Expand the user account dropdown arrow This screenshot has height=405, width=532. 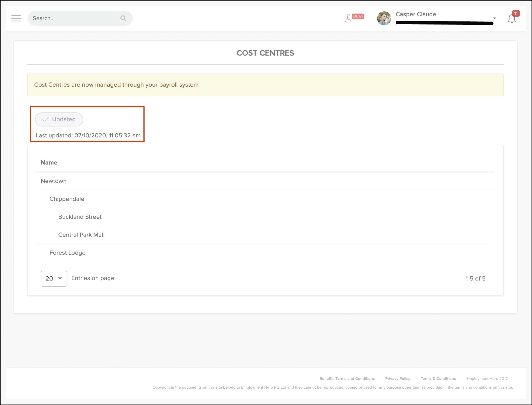(x=494, y=18)
